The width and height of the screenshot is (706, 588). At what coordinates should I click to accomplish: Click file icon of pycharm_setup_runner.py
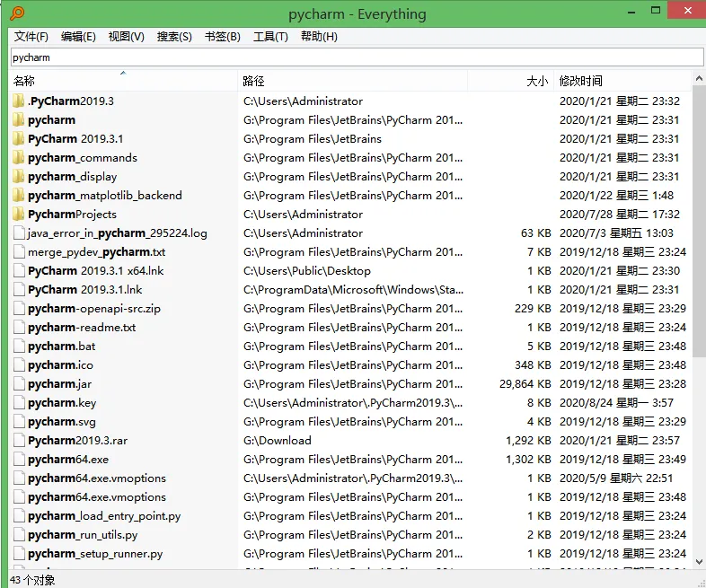click(19, 554)
